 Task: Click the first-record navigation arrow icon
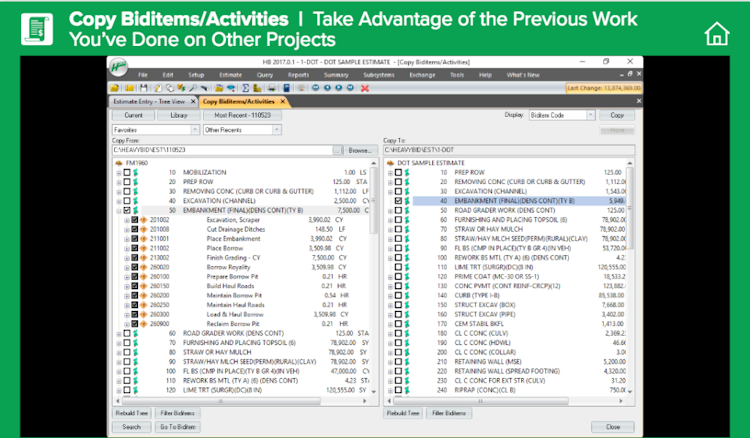click(316, 88)
